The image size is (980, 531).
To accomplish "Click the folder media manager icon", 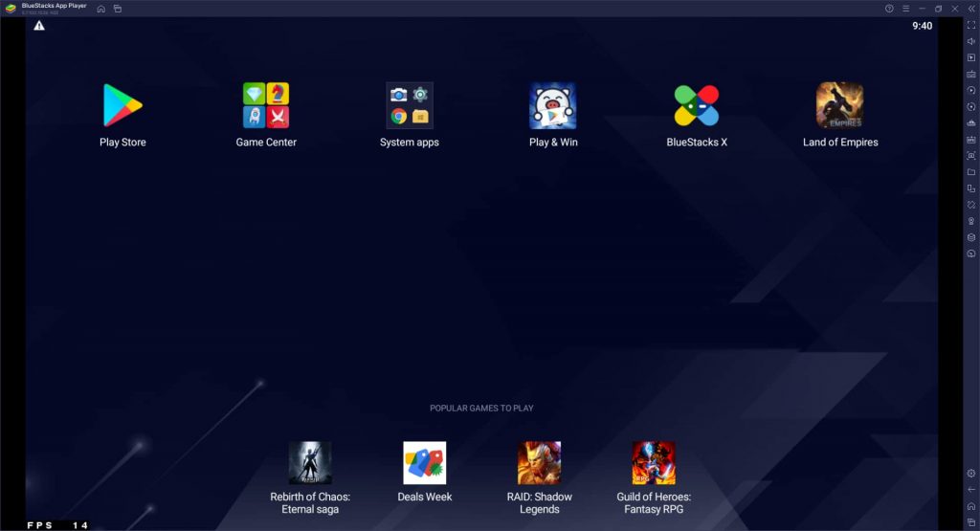I will pyautogui.click(x=971, y=172).
